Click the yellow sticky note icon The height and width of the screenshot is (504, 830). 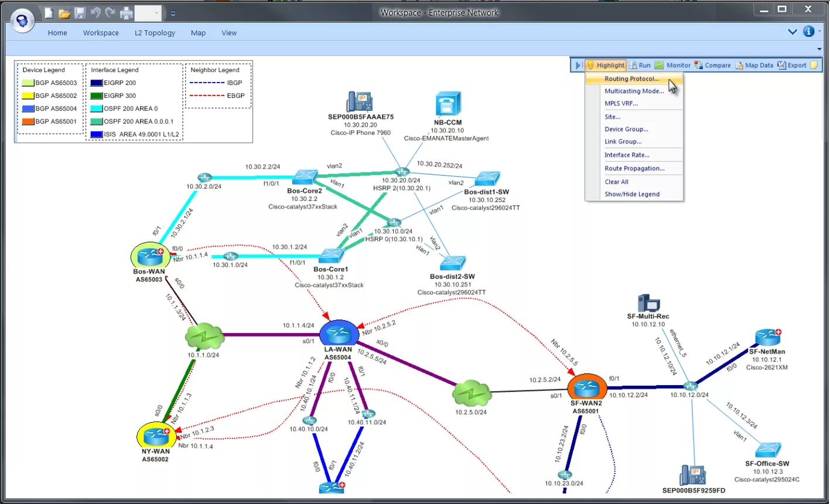[x=814, y=65]
